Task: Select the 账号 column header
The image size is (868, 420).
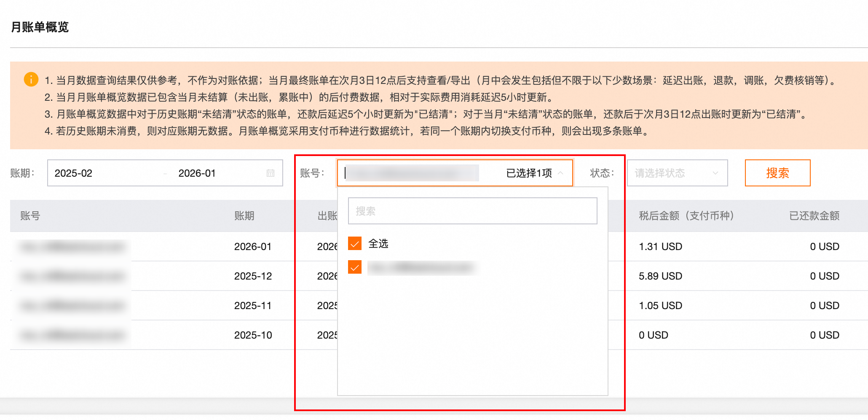Action: coord(30,216)
